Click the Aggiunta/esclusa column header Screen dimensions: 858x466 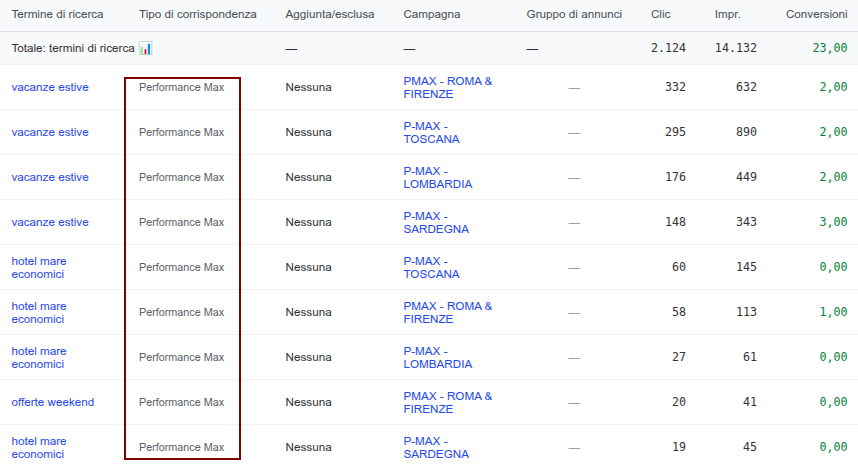pos(329,14)
